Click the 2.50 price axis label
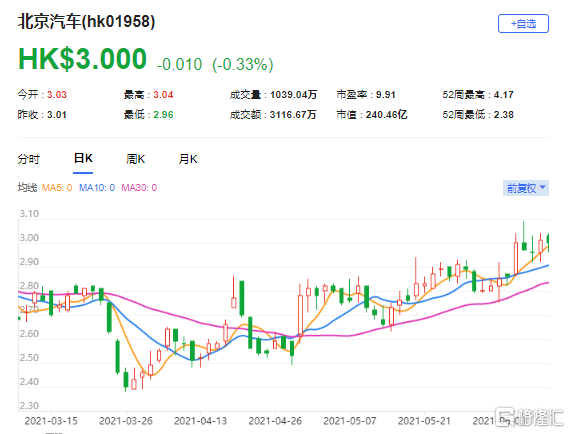 pos(29,358)
